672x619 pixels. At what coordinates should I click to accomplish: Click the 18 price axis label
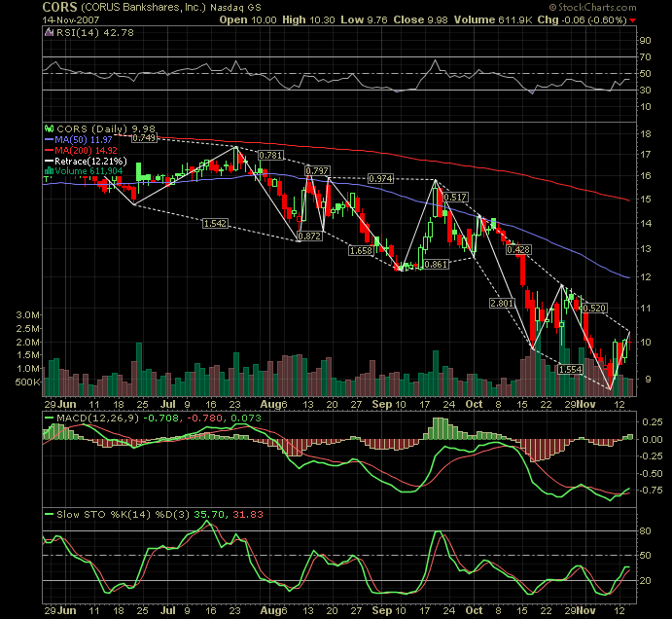tap(646, 134)
